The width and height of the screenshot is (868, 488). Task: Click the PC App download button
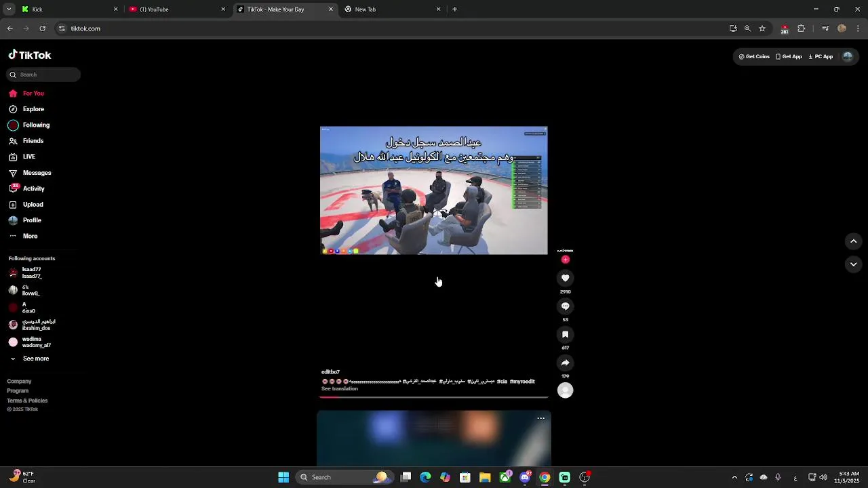[x=821, y=57]
